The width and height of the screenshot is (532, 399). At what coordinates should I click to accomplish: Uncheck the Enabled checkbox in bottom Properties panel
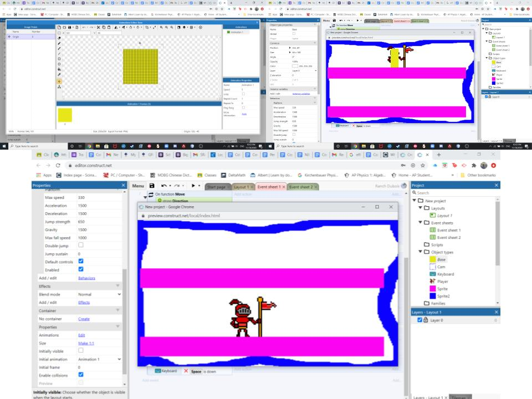81,269
